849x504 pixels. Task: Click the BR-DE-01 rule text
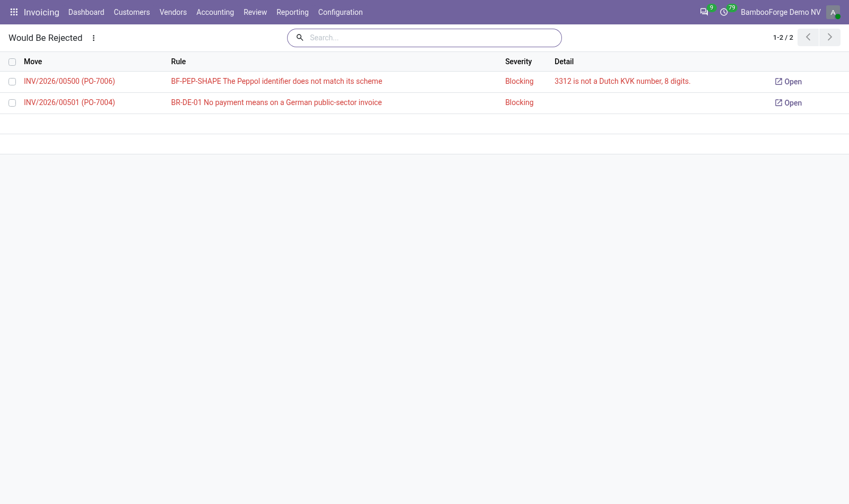(x=276, y=102)
